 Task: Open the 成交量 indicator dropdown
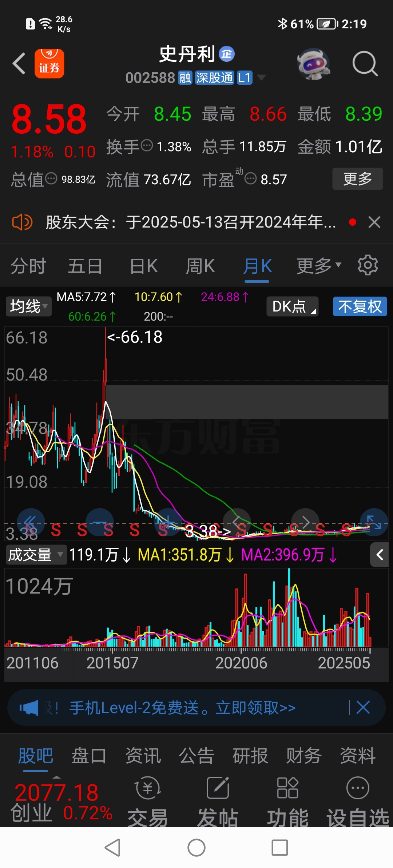36,555
